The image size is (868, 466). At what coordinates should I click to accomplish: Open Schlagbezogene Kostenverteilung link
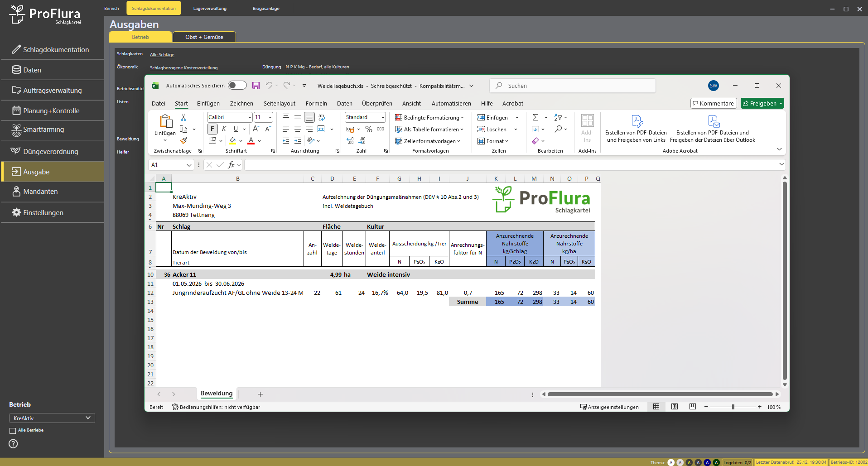pyautogui.click(x=183, y=68)
